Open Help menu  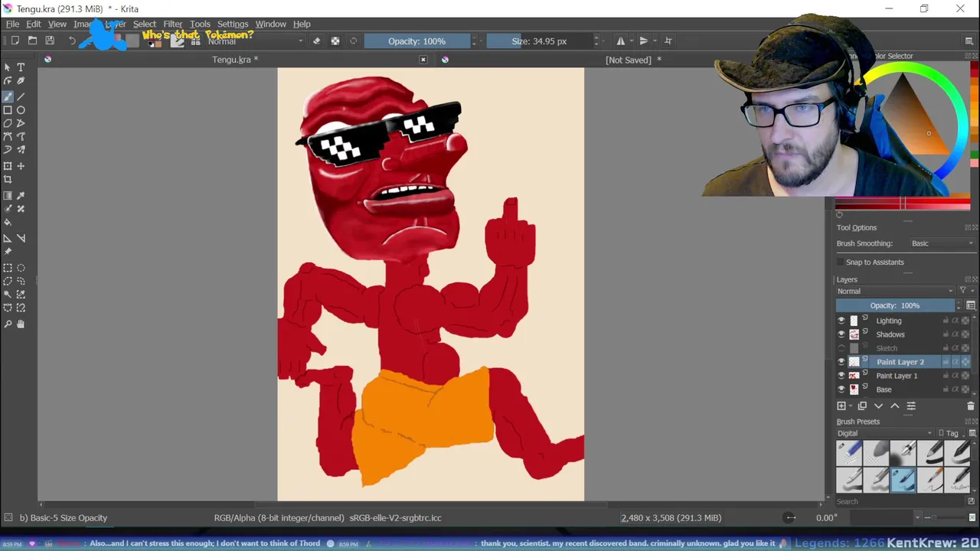(302, 24)
